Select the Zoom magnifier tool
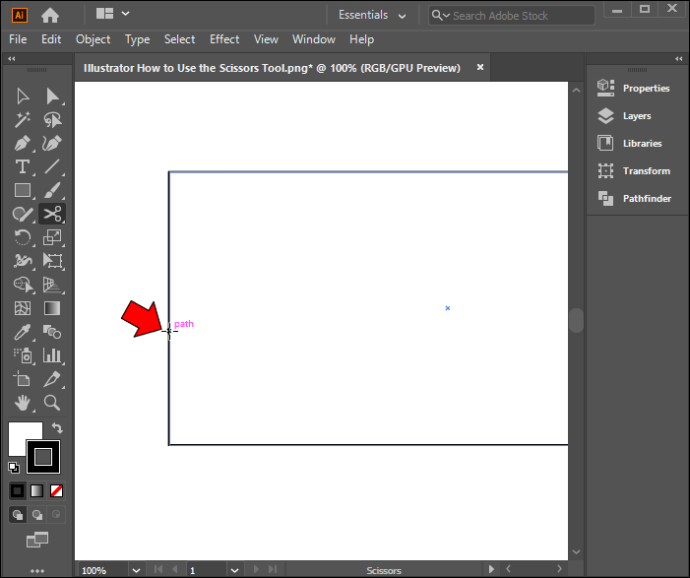690x578 pixels. click(52, 403)
